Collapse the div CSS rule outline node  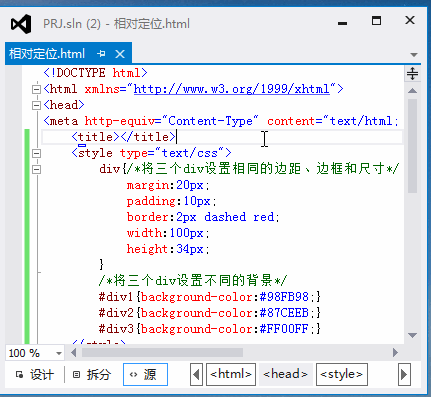pyautogui.click(x=36, y=169)
